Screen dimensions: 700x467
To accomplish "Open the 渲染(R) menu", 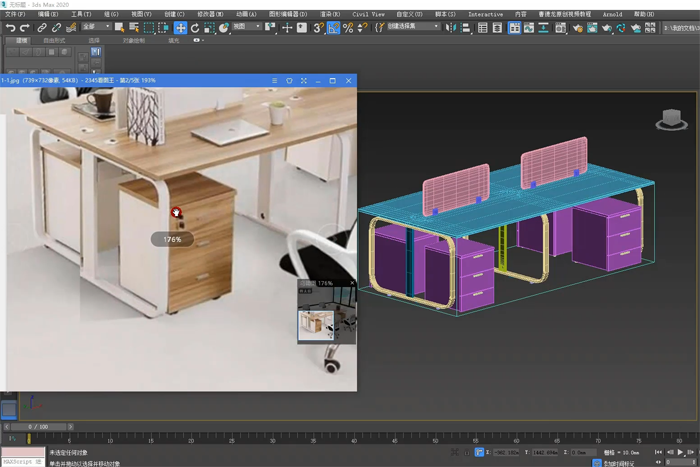I will pyautogui.click(x=329, y=14).
